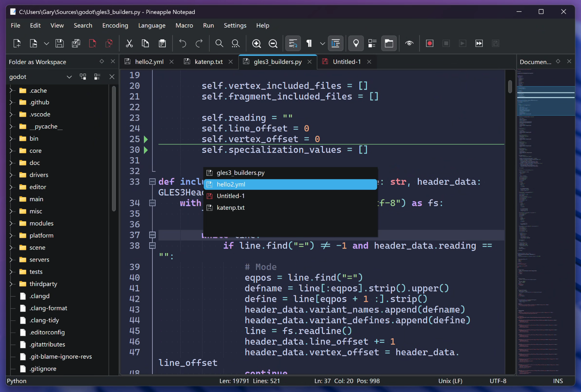Click the Copy toolbar icon
Viewport: 581px width, 392px height.
pyautogui.click(x=145, y=43)
